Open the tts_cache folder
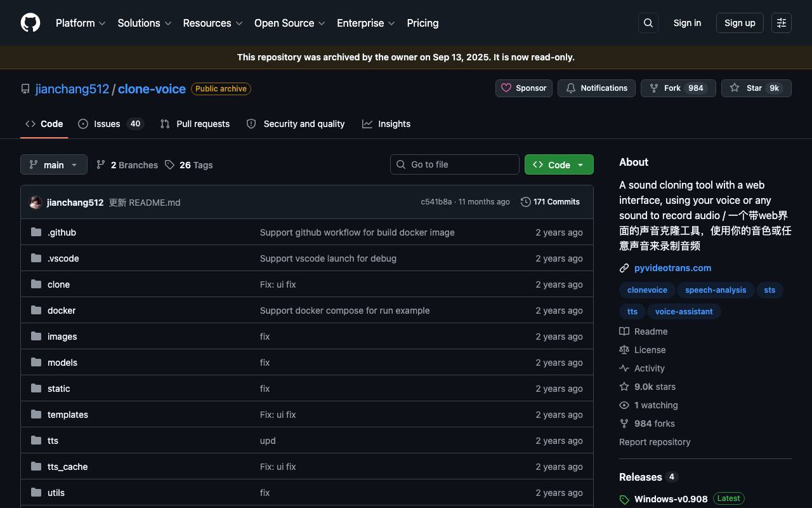812x508 pixels. [68, 467]
